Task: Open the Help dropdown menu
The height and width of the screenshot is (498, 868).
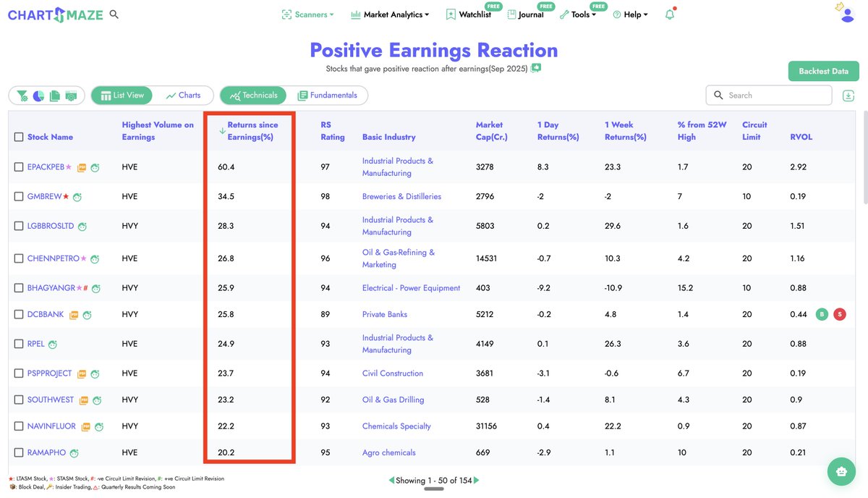Action: click(630, 14)
